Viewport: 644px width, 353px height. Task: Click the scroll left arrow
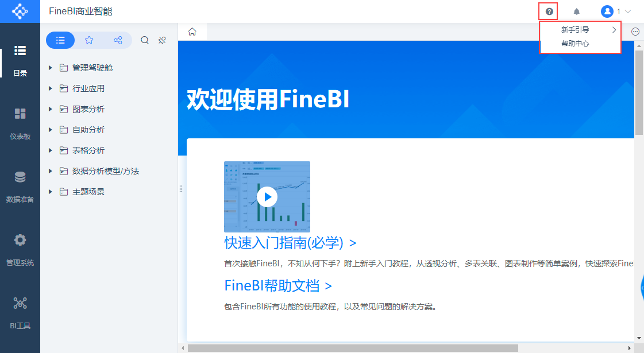click(x=183, y=348)
